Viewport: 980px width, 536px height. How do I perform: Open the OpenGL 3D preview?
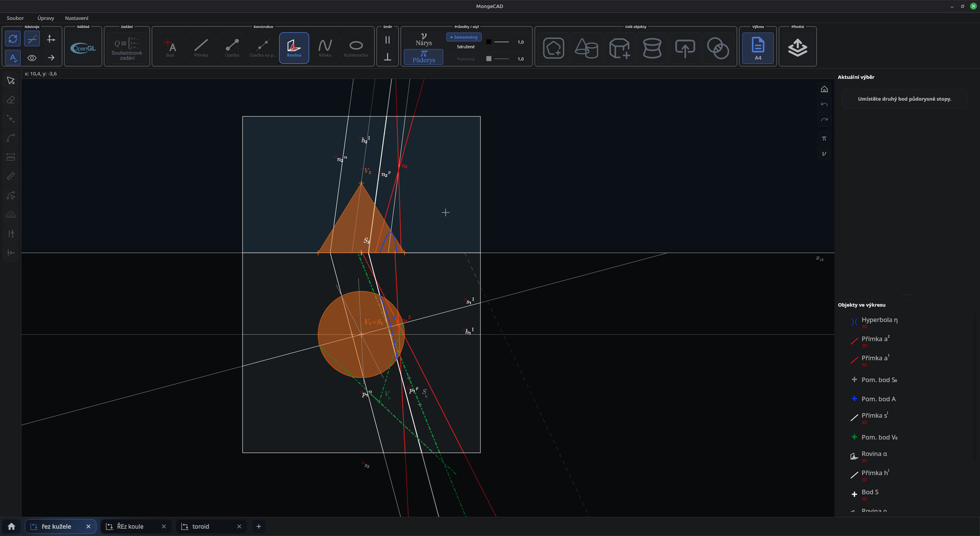83,48
